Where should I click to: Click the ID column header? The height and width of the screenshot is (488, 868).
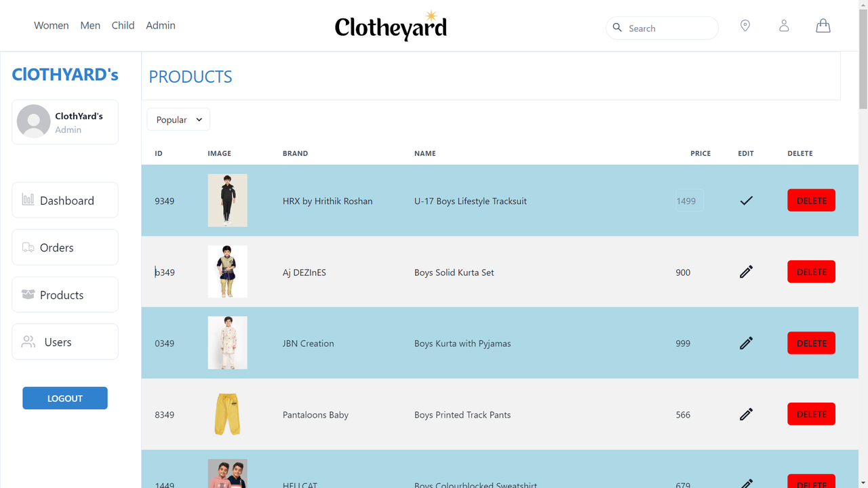[159, 153]
